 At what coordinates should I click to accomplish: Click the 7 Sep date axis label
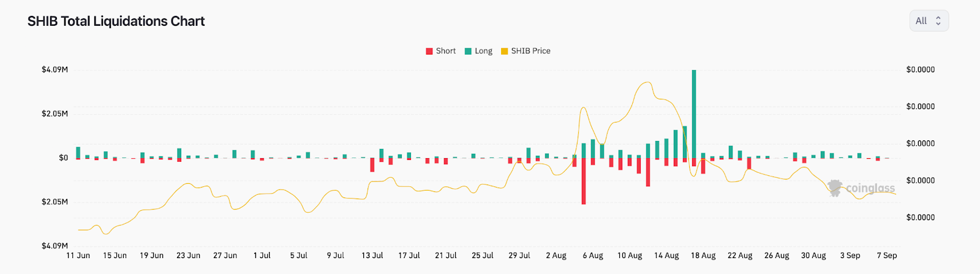[887, 256]
